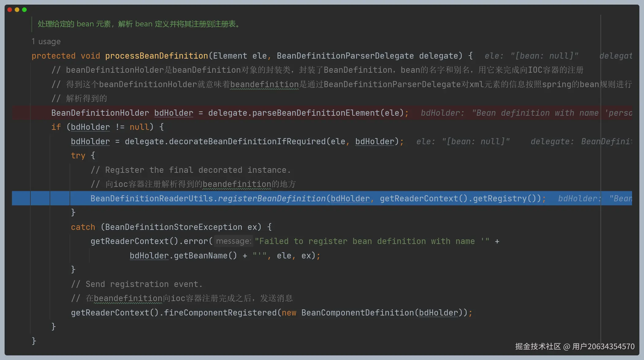Image resolution: width=644 pixels, height=360 pixels.
Task: Open the '1 usage' code lens
Action: 46,41
